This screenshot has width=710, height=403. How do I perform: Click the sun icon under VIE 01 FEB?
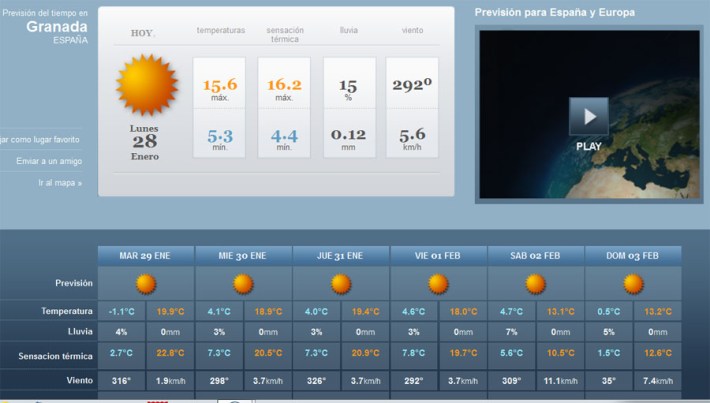(x=438, y=284)
